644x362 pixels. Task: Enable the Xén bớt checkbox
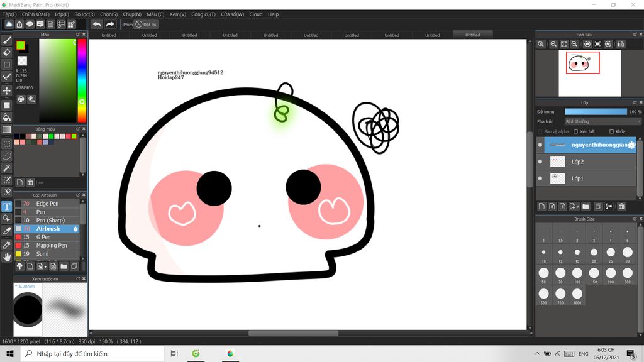pyautogui.click(x=576, y=132)
